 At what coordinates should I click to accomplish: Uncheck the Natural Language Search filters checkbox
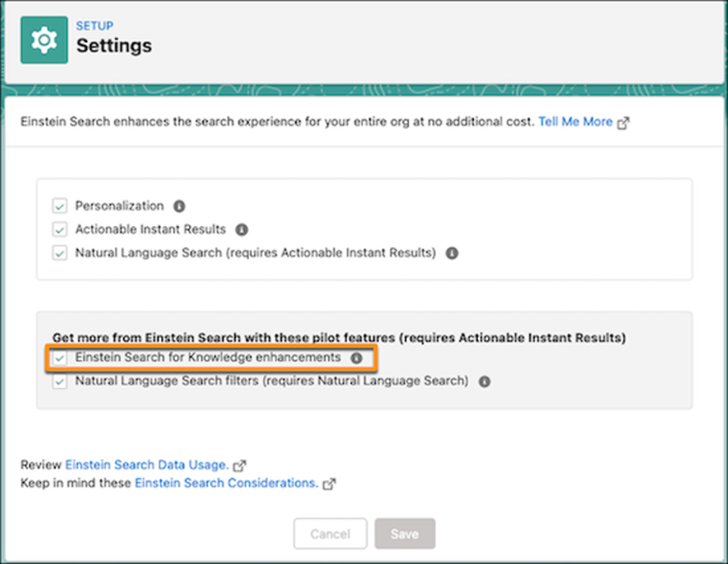point(60,382)
